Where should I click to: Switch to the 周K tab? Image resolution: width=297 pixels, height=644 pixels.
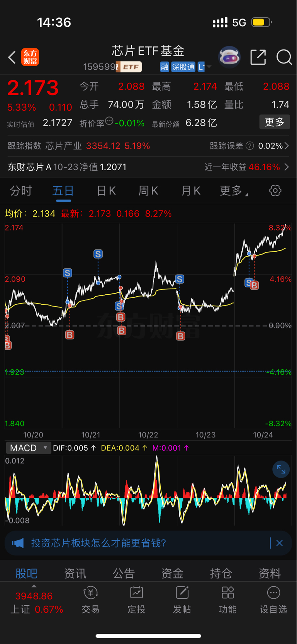click(x=148, y=191)
